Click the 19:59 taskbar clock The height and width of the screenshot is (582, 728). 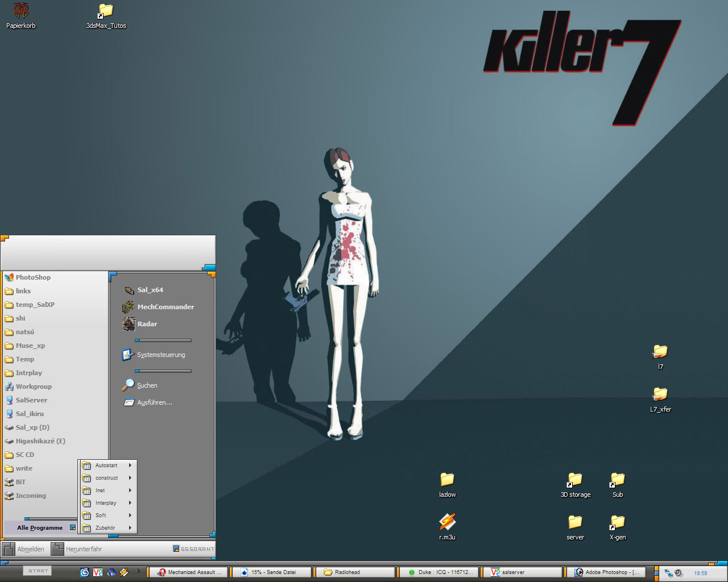tap(700, 573)
